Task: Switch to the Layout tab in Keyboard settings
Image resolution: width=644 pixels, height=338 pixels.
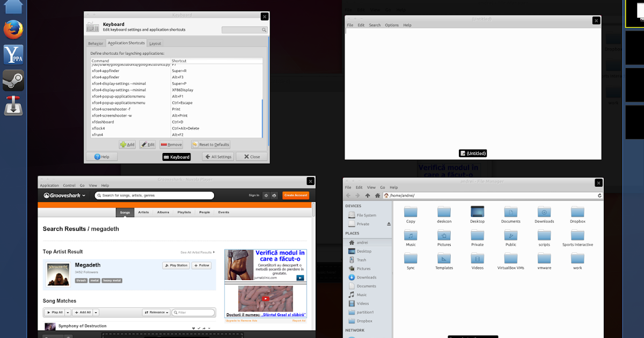Action: pyautogui.click(x=155, y=43)
